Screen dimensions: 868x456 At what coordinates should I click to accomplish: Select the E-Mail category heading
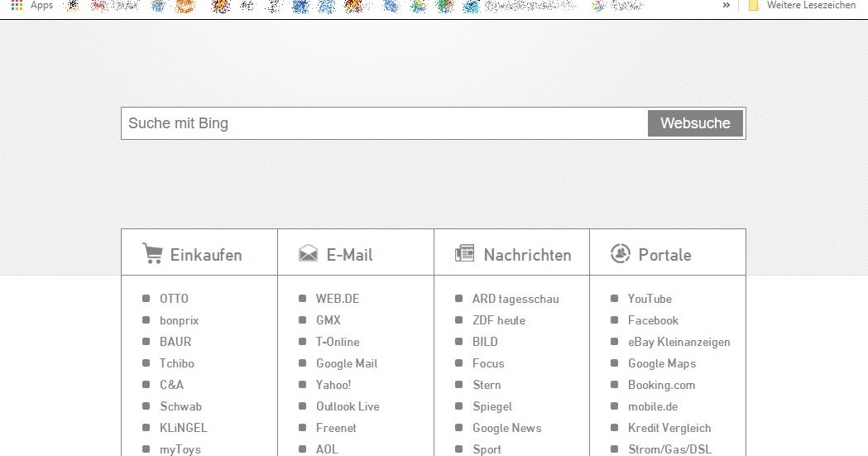pyautogui.click(x=349, y=255)
